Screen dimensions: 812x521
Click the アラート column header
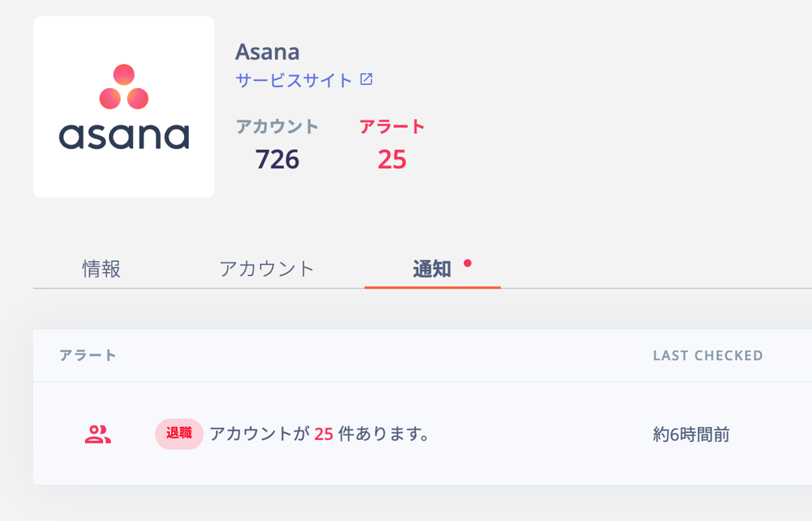point(88,356)
